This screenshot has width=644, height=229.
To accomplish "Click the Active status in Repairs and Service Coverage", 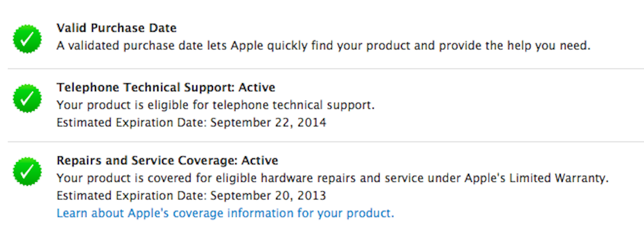I will click(x=261, y=160).
